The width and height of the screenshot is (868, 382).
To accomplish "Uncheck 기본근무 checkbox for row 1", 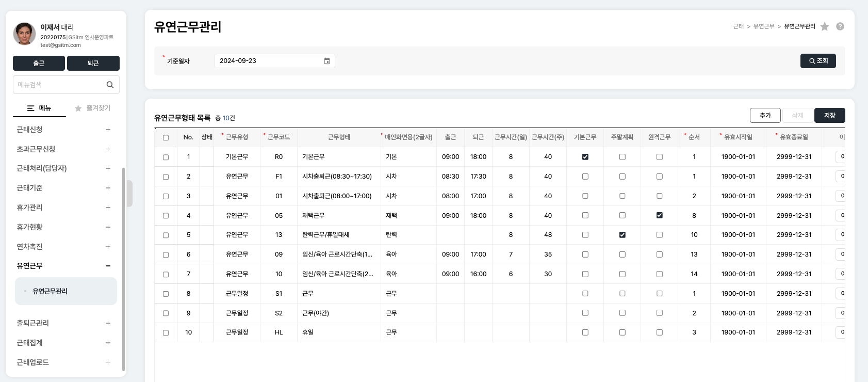I will (x=585, y=157).
